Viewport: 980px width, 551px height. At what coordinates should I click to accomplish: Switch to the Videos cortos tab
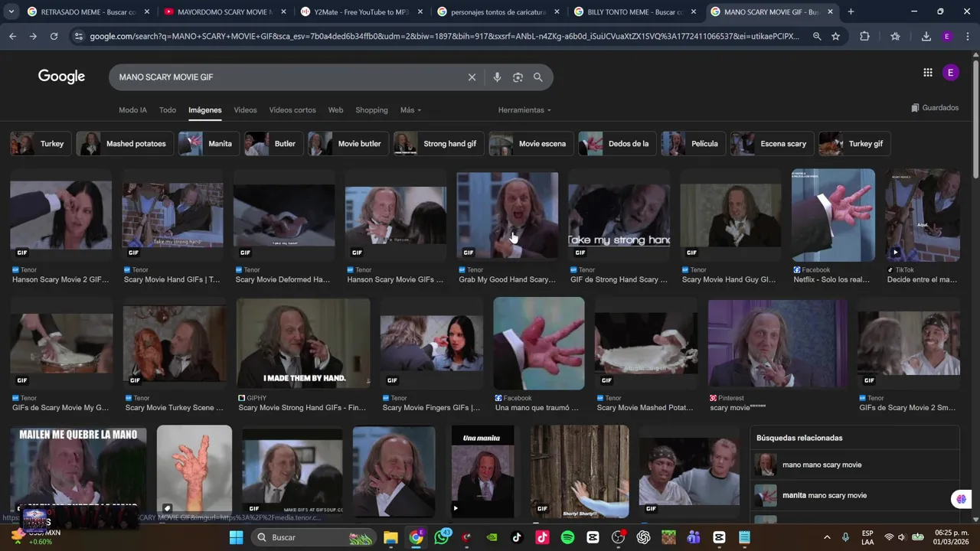(292, 110)
